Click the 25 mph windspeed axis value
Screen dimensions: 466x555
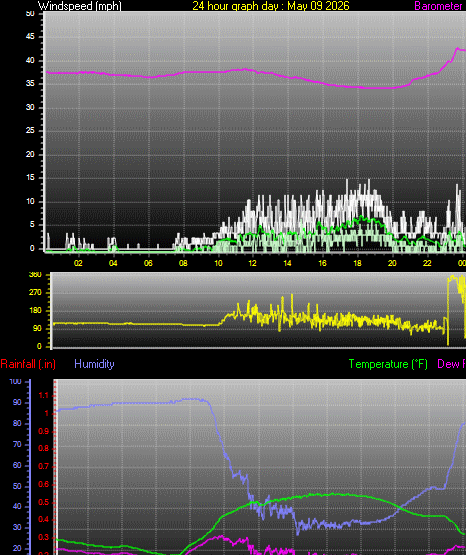point(30,131)
